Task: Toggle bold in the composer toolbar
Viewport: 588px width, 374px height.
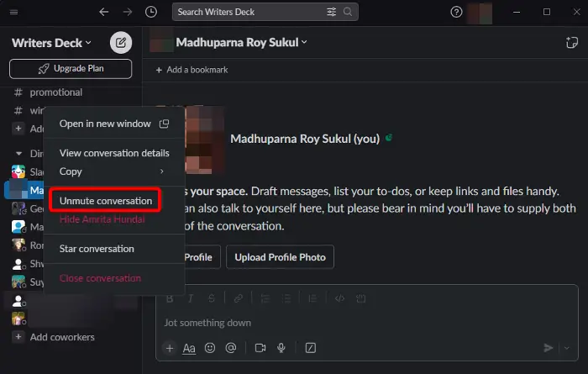Action: point(170,298)
